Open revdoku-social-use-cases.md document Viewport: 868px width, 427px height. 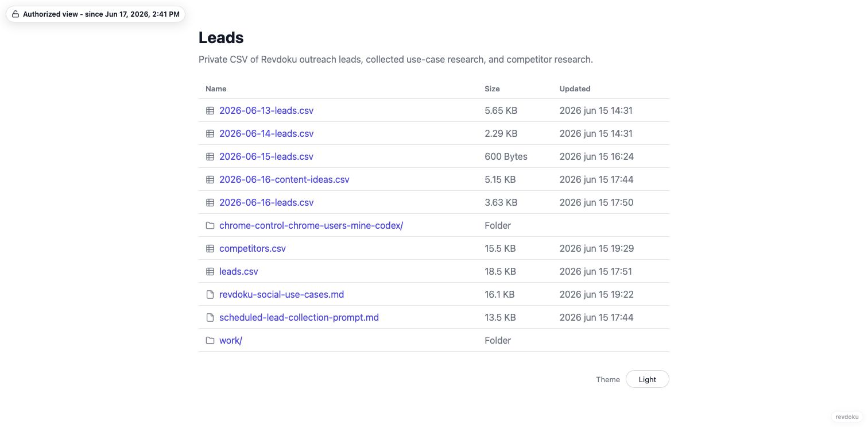281,294
